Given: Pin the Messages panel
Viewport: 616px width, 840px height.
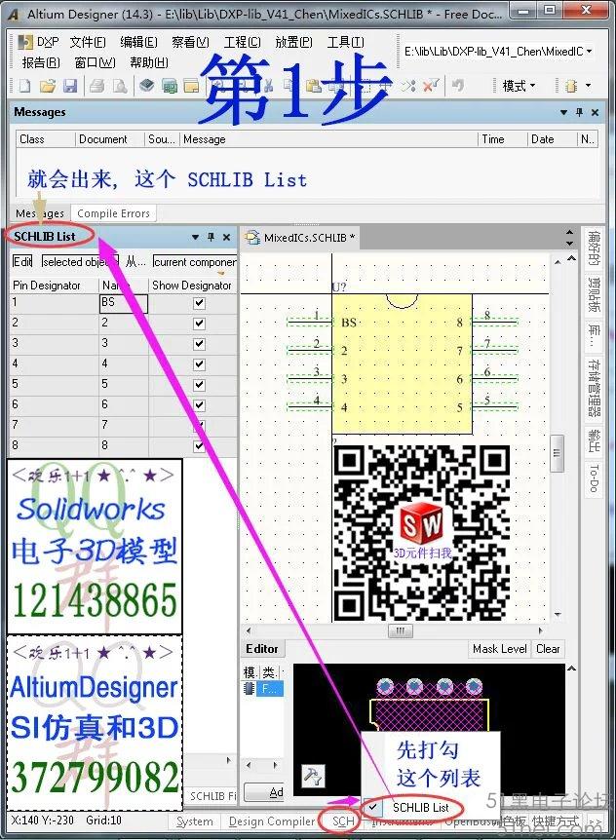Looking at the screenshot, I should (x=579, y=112).
